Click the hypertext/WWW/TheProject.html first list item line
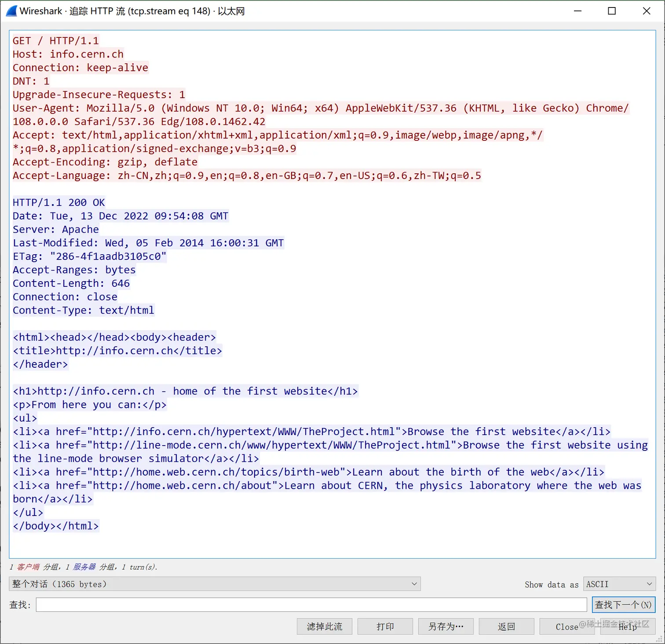The image size is (665, 644). click(x=312, y=432)
